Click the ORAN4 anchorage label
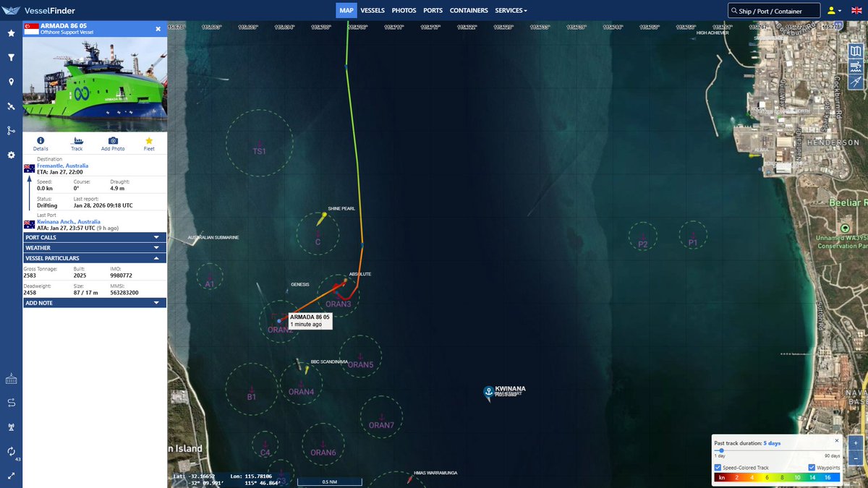868x488 pixels. point(301,392)
